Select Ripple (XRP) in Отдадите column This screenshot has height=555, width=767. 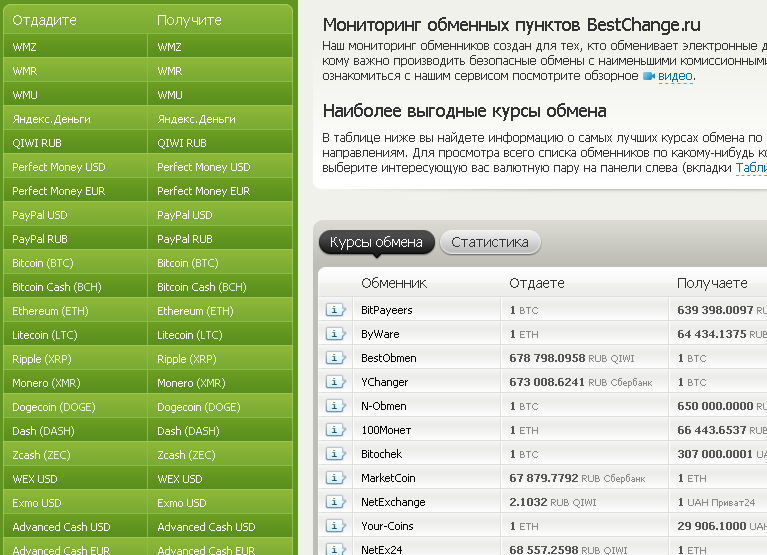[75, 358]
